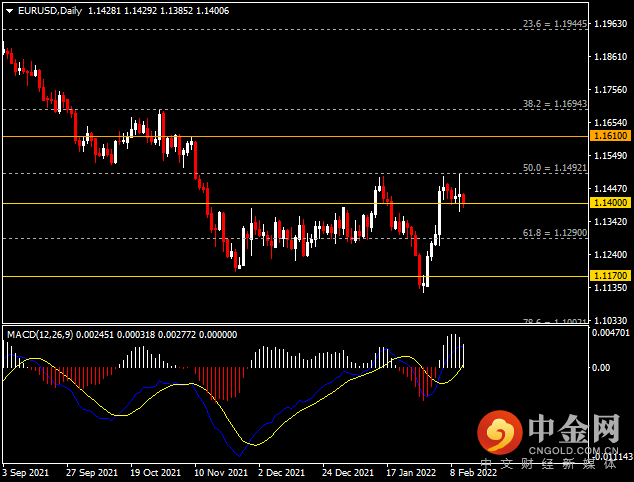Click the MACD(12,26,9) indicator label
This screenshot has width=634, height=482.
point(40,335)
